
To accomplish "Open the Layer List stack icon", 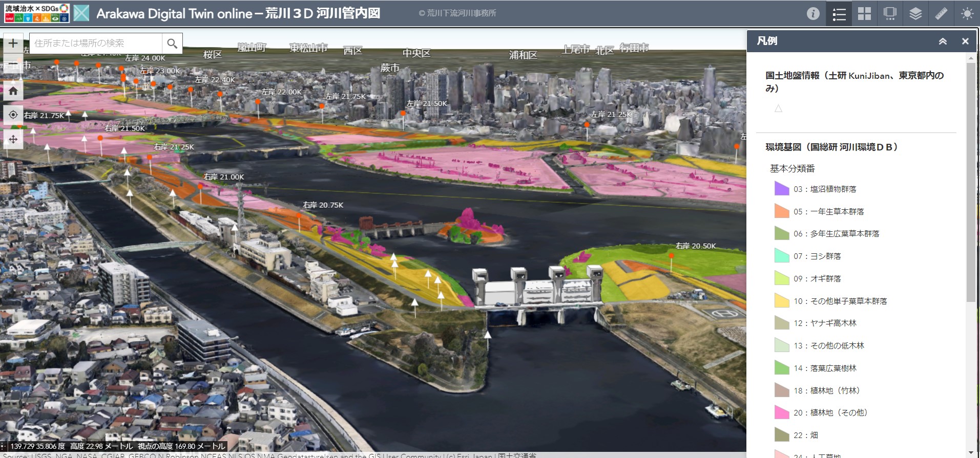I will [x=915, y=14].
